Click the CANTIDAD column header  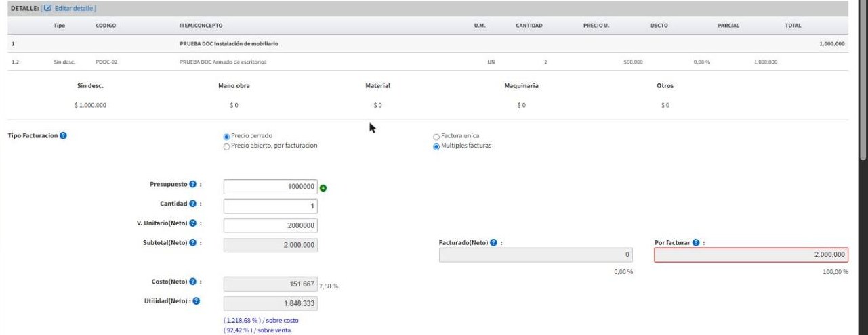529,26
